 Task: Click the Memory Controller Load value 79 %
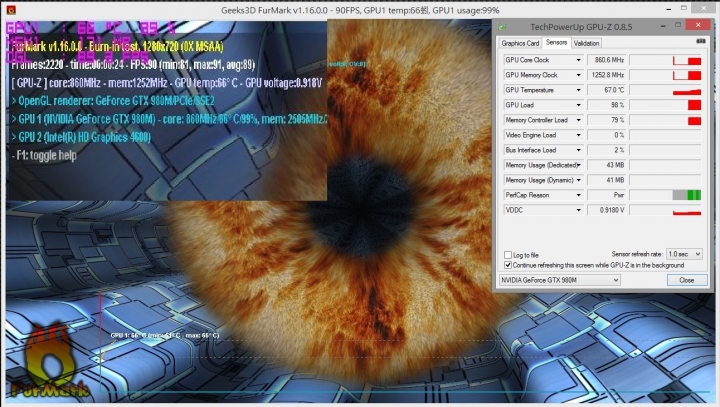click(607, 120)
